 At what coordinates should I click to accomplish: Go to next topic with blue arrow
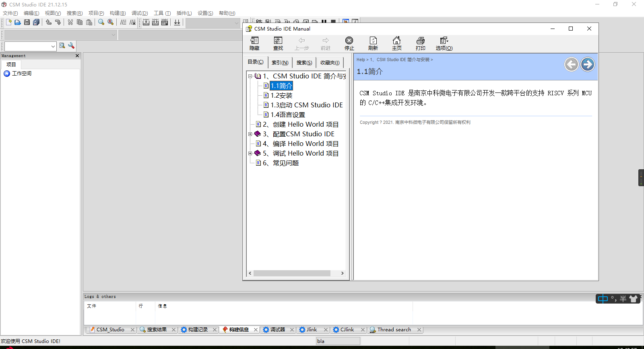[588, 64]
